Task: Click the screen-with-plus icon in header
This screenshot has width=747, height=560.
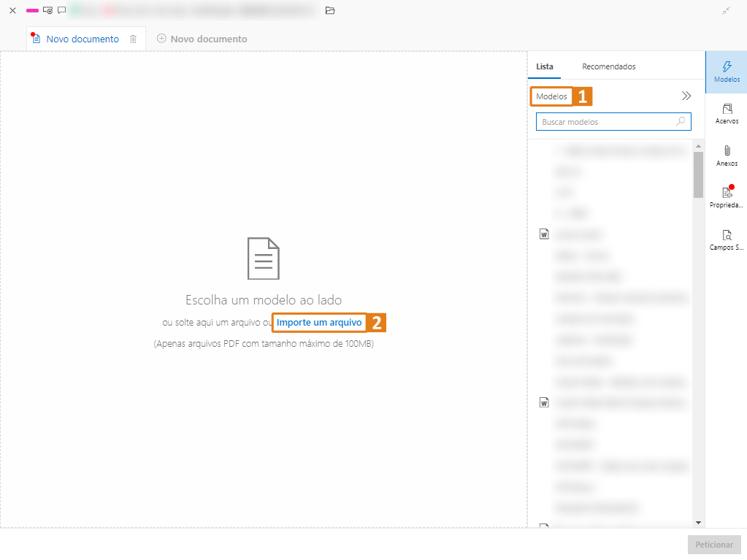Action: [x=47, y=10]
